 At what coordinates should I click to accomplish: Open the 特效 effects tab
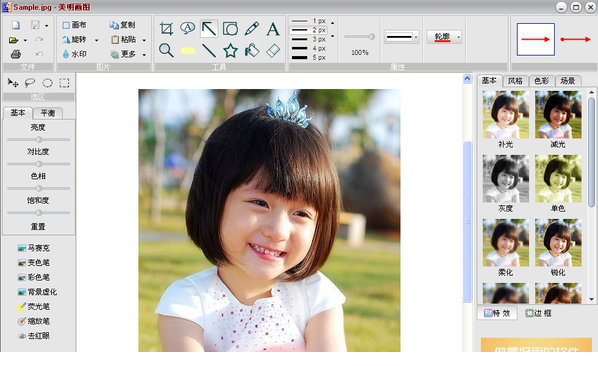pyautogui.click(x=497, y=313)
